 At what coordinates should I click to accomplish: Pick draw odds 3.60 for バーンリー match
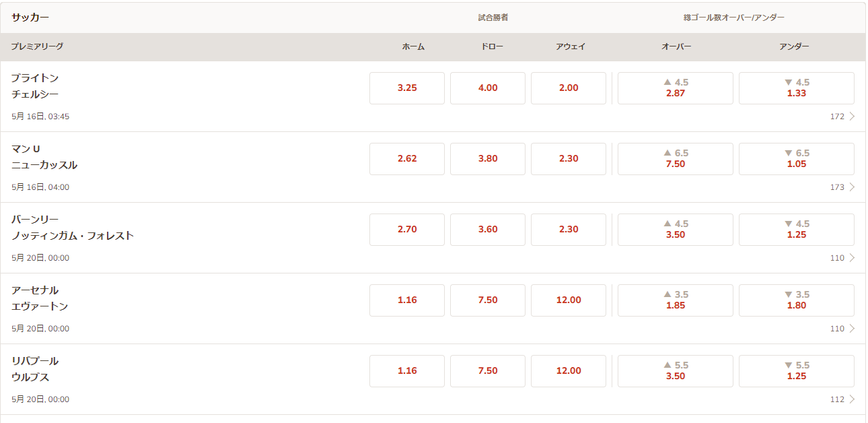click(x=488, y=230)
